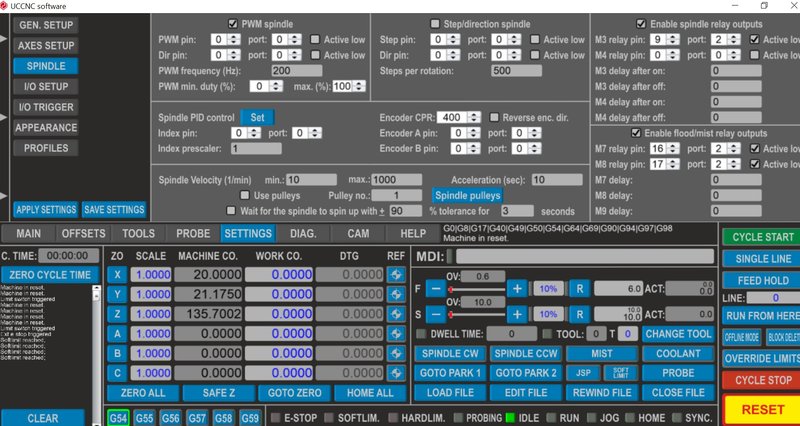800x426 pixels.
Task: Click the APPLY SETTINGS button
Action: 46,210
